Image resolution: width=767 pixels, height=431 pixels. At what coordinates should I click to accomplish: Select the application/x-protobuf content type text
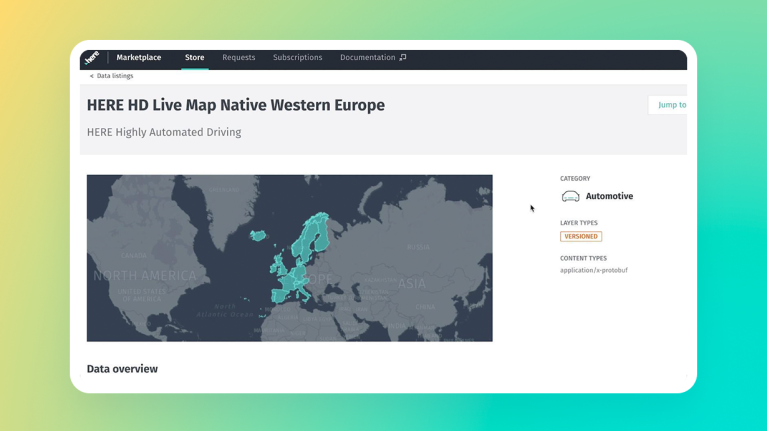click(594, 270)
